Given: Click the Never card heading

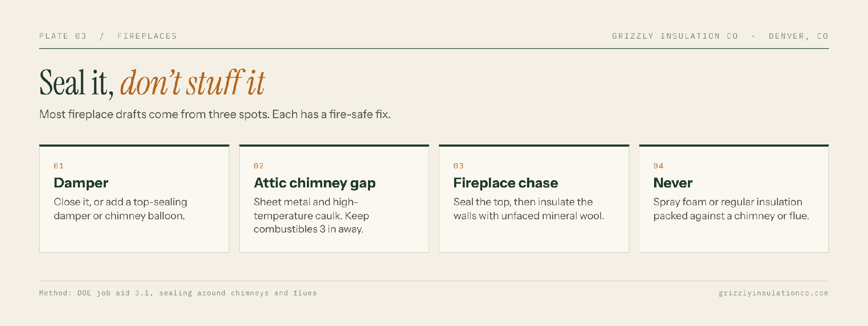Looking at the screenshot, I should point(673,183).
